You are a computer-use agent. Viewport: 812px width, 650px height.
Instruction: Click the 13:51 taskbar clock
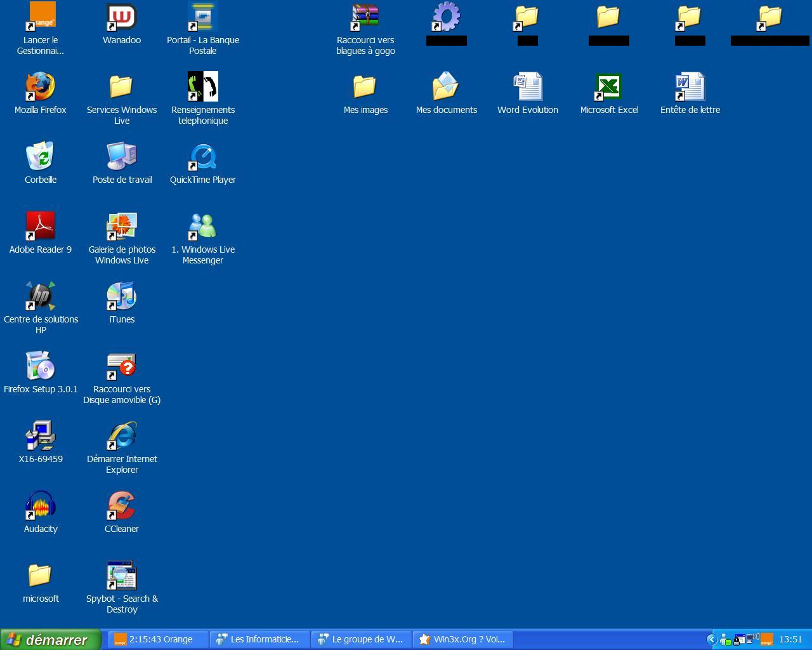pos(790,639)
